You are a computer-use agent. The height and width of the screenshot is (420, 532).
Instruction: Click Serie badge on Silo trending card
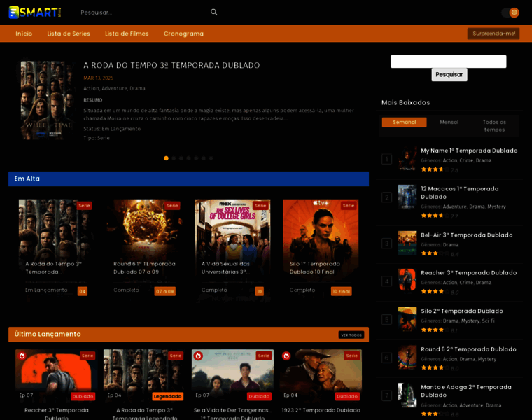(349, 206)
